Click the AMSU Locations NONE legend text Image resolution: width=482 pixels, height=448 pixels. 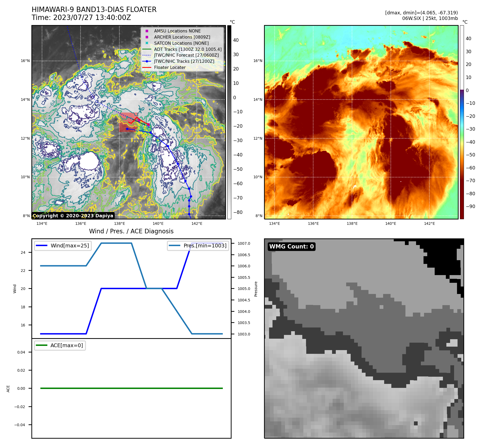[177, 31]
